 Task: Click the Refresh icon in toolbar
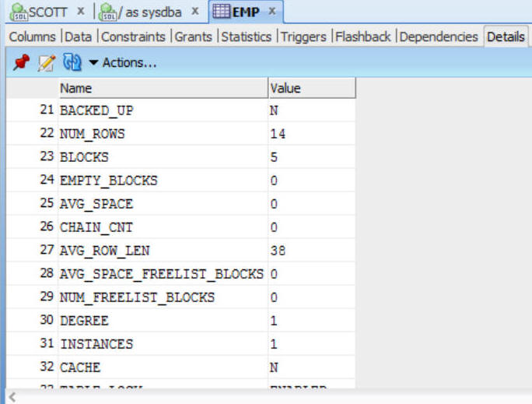72,63
